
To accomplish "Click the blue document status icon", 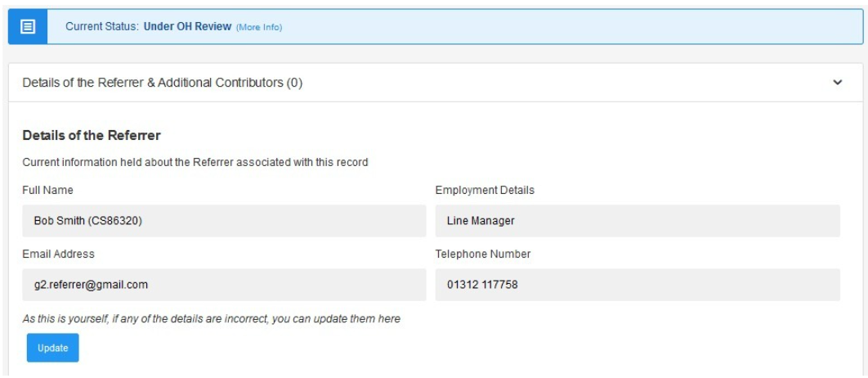I will [x=28, y=27].
